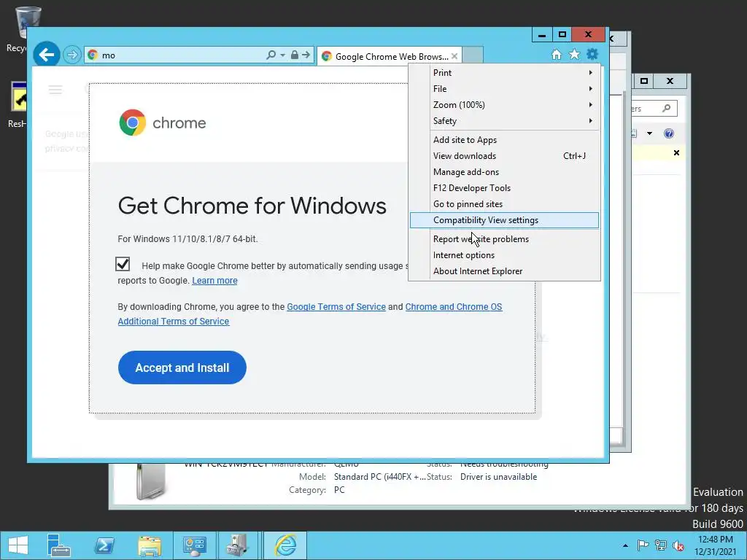Viewport: 747px width, 560px height.
Task: Click the Action Center flag icon
Action: (643, 545)
